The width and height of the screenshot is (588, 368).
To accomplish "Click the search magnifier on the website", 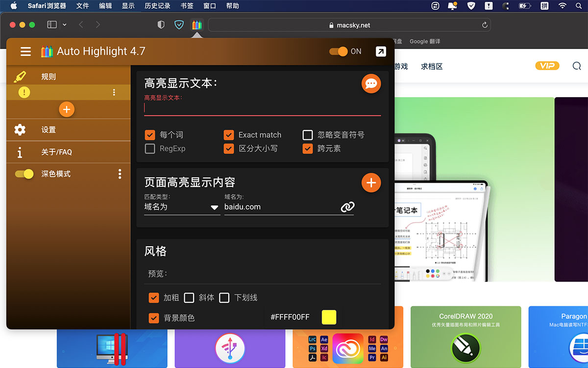I will pos(577,66).
